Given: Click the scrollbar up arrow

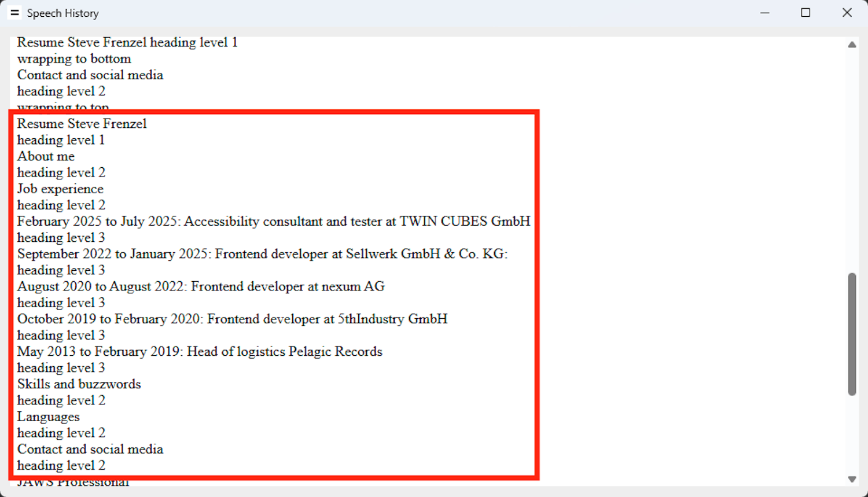Looking at the screenshot, I should (852, 45).
